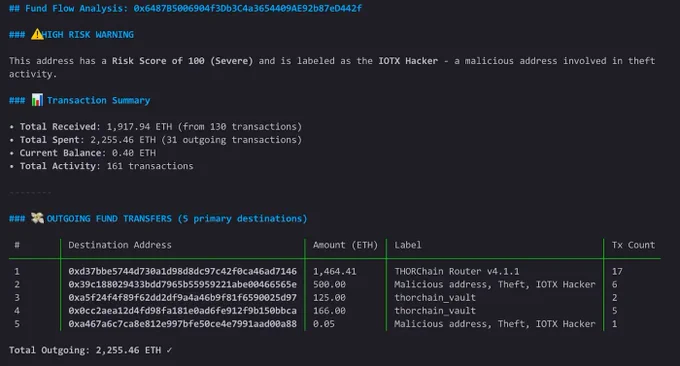
Task: Click the 'Total Activity' bullet line
Action: 101,166
